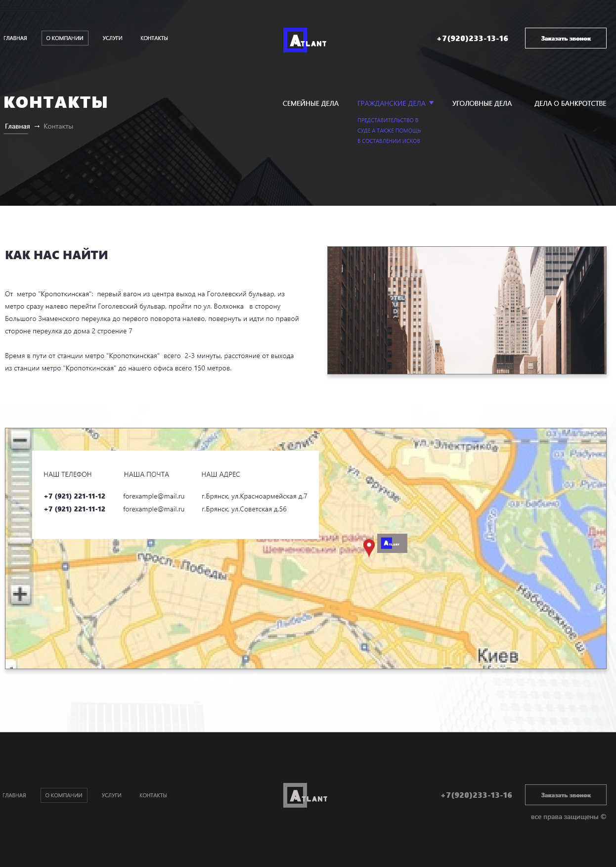Viewport: 616px width, 867px height.
Task: Click the footer phone number +7(920)233-13-16
Action: tap(476, 795)
